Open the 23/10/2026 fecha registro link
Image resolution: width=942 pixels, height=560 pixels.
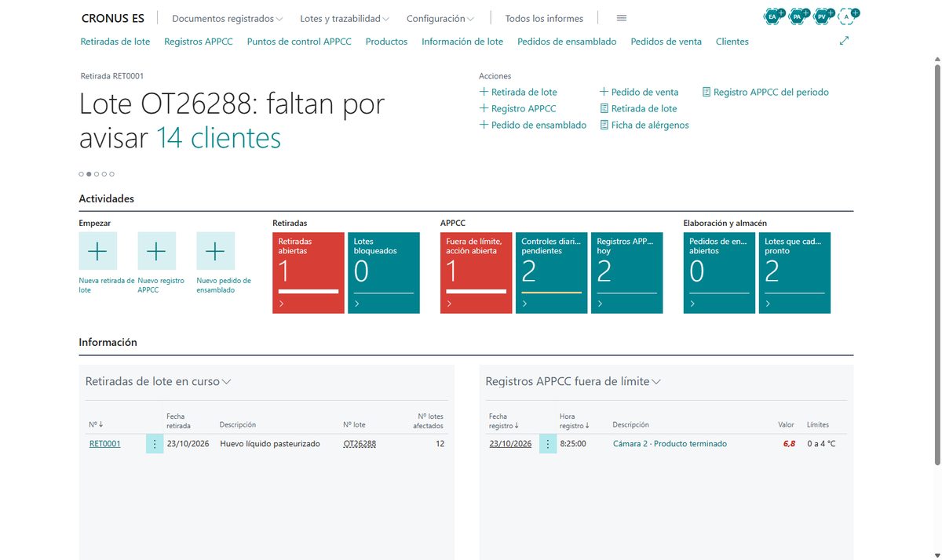tap(510, 444)
